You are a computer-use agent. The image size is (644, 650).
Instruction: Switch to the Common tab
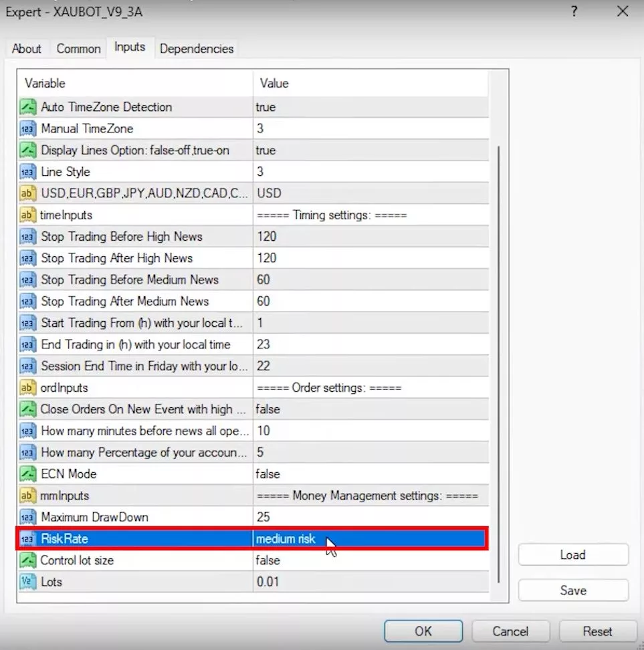[x=78, y=49]
